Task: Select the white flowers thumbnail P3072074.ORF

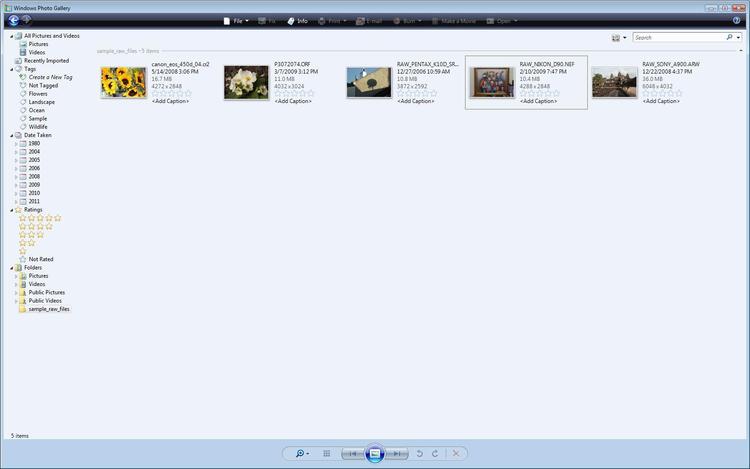Action: 246,83
